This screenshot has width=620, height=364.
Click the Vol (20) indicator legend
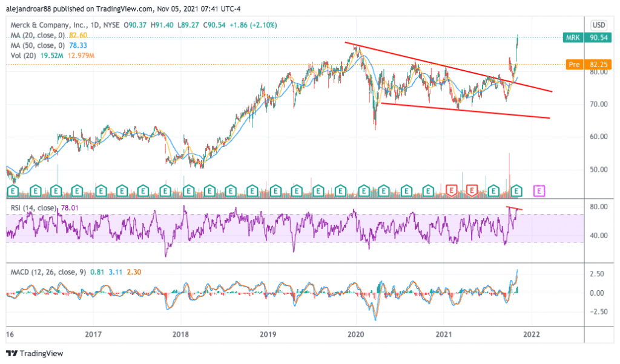point(24,56)
